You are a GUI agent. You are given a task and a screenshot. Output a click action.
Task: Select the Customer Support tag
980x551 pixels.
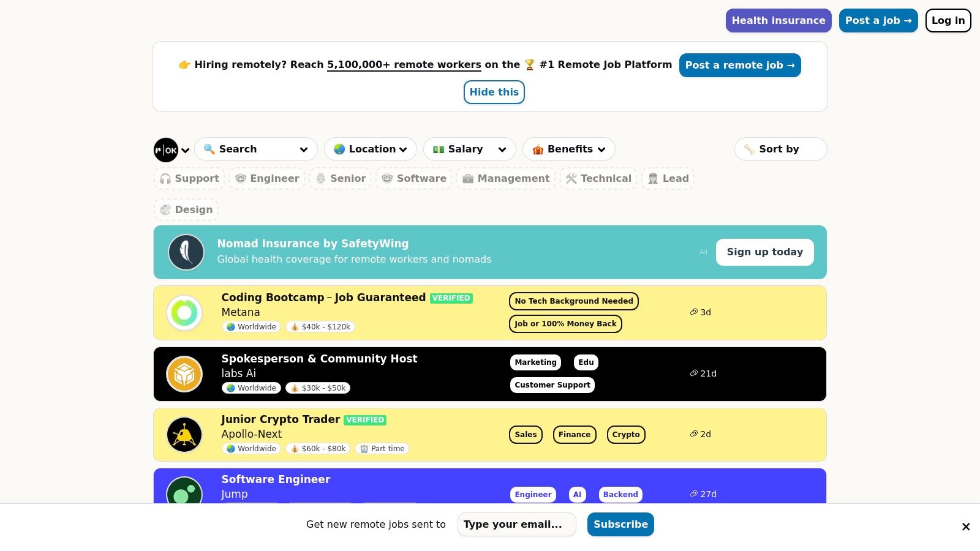552,385
